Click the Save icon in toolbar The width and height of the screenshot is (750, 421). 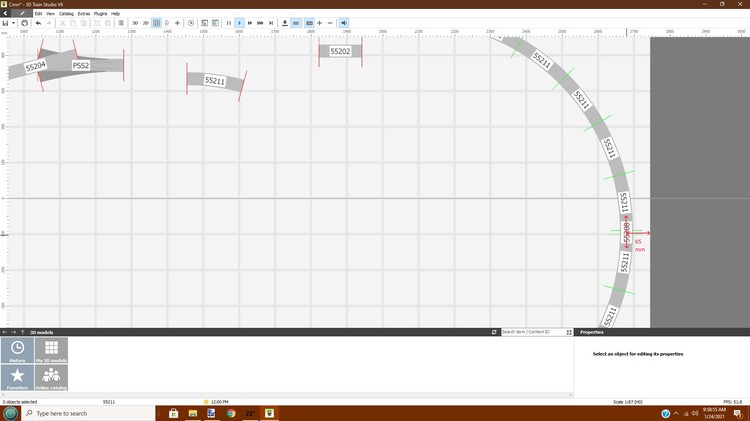(x=5, y=23)
